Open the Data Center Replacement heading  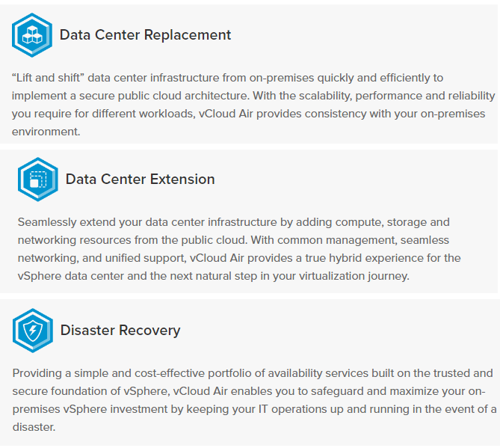click(x=145, y=35)
